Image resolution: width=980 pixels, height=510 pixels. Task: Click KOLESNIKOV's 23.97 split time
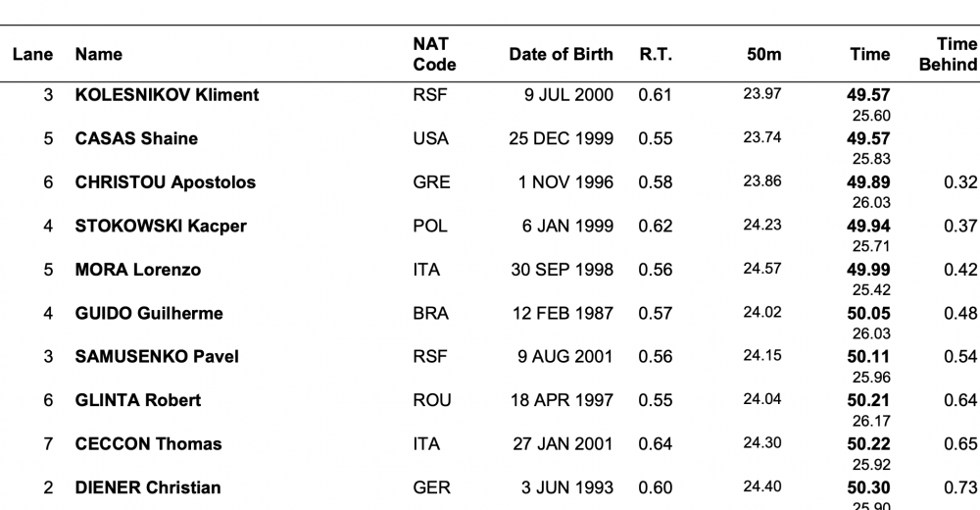(761, 94)
